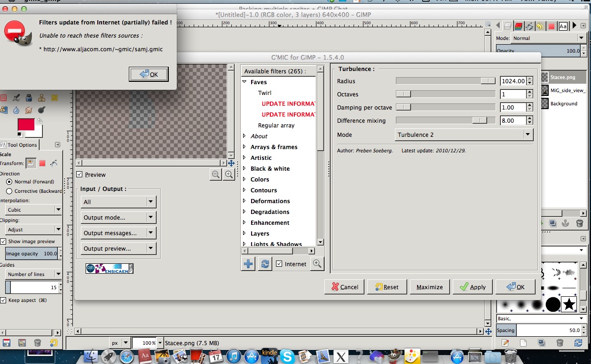Click the GREYC ENSICAEN logo
The width and height of the screenshot is (591, 364).
click(110, 269)
